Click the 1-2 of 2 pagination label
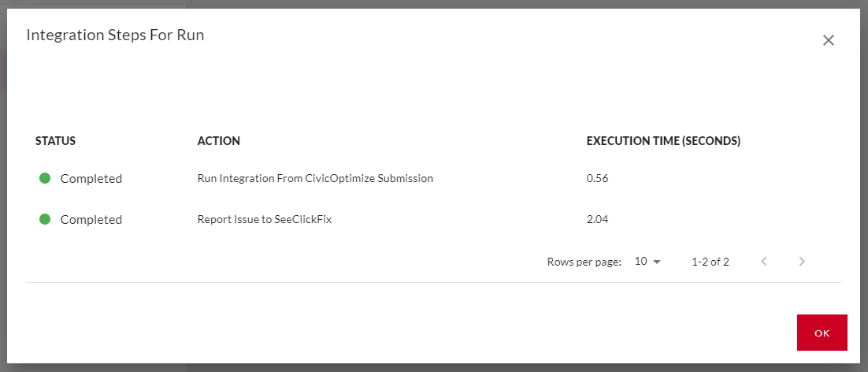868x372 pixels. pos(710,262)
